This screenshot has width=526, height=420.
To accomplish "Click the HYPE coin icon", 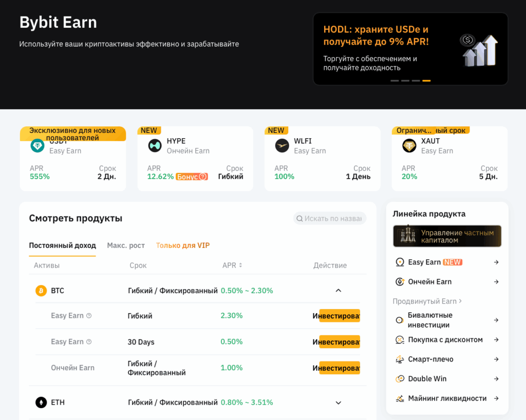I will click(x=155, y=146).
